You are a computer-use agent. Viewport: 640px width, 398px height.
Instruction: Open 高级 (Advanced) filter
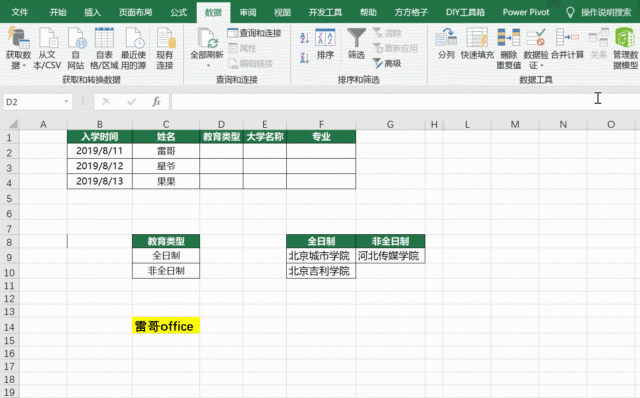click(x=387, y=63)
